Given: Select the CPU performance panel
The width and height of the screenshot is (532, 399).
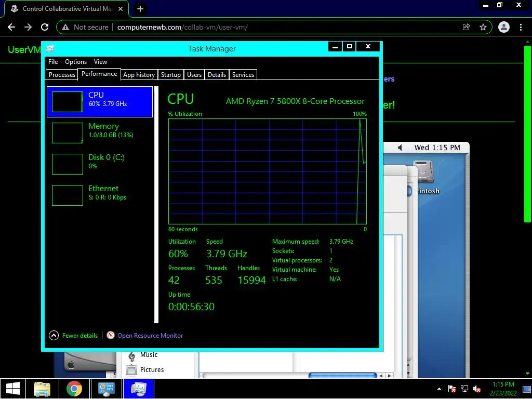Looking at the screenshot, I should (99, 102).
